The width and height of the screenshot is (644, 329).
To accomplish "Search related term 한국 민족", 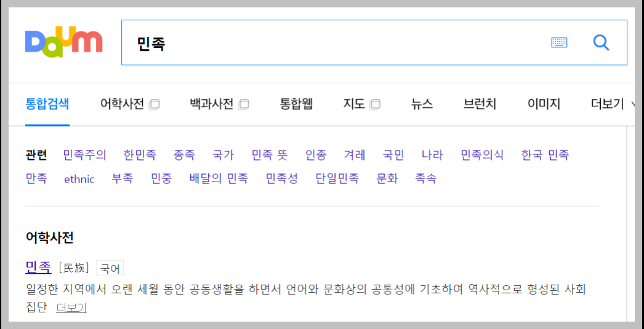I will pos(545,155).
